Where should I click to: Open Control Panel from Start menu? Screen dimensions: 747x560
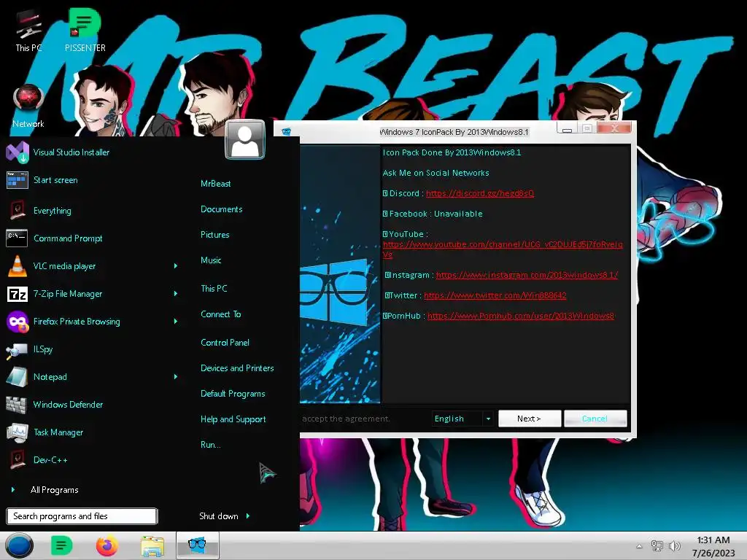pyautogui.click(x=225, y=343)
